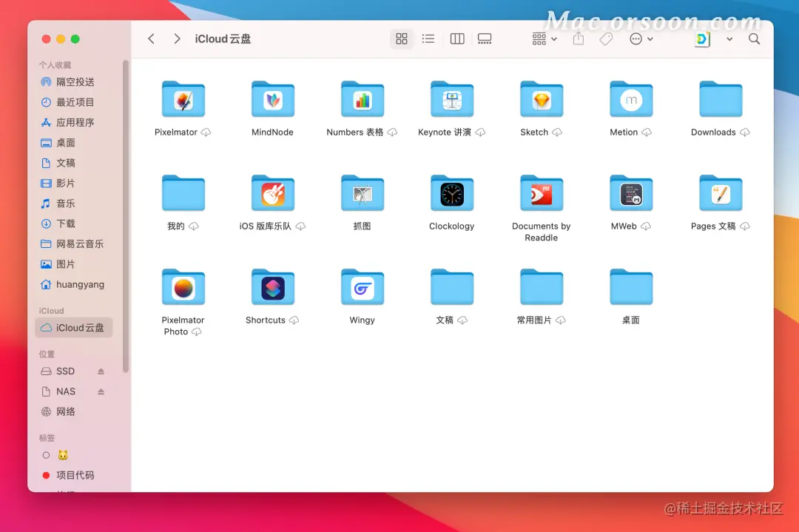The image size is (799, 532).
Task: Select 应用程序 in the sidebar
Action: (74, 122)
